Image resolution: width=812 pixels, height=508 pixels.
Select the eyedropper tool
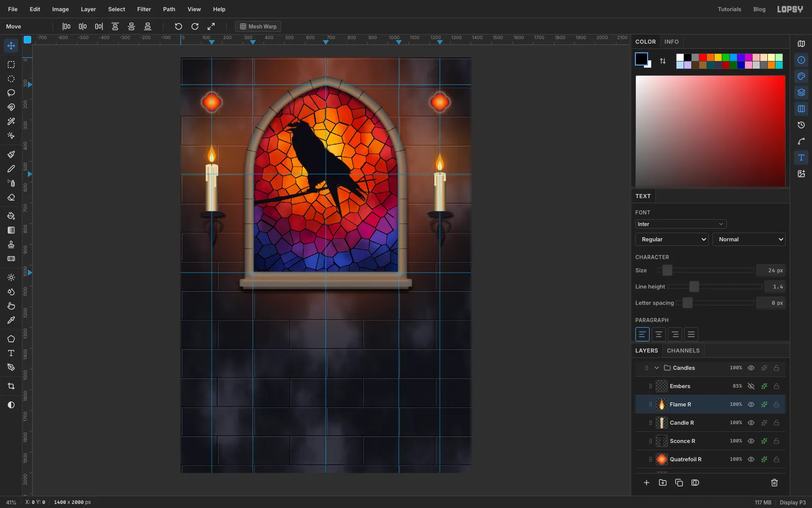point(11,320)
